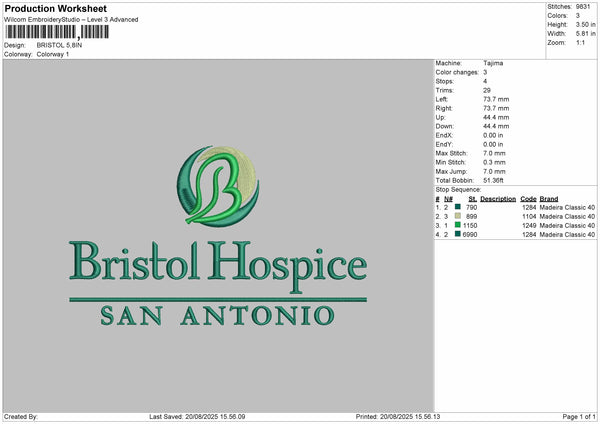The width and height of the screenshot is (600, 424).
Task: Click the Color changes value 3
Action: (x=485, y=72)
